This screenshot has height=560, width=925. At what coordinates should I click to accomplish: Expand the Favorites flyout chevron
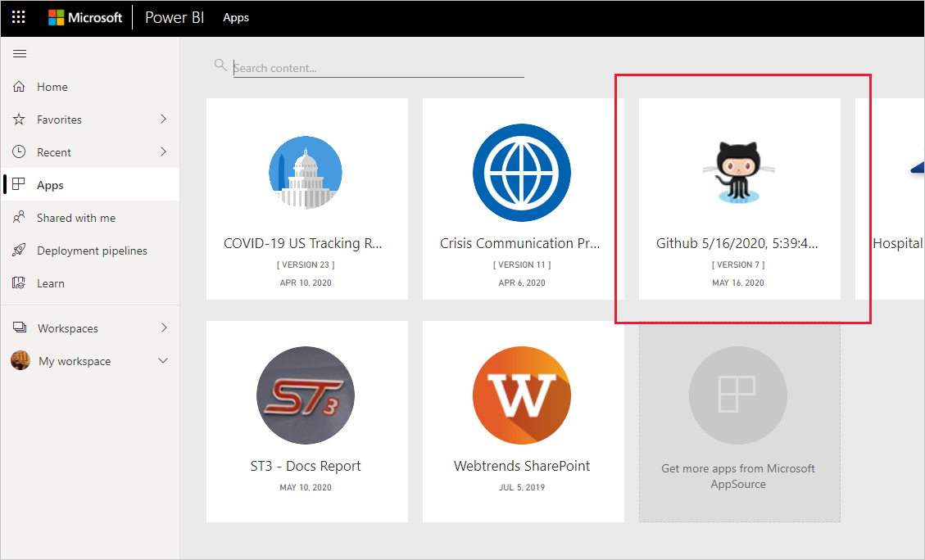click(x=163, y=119)
